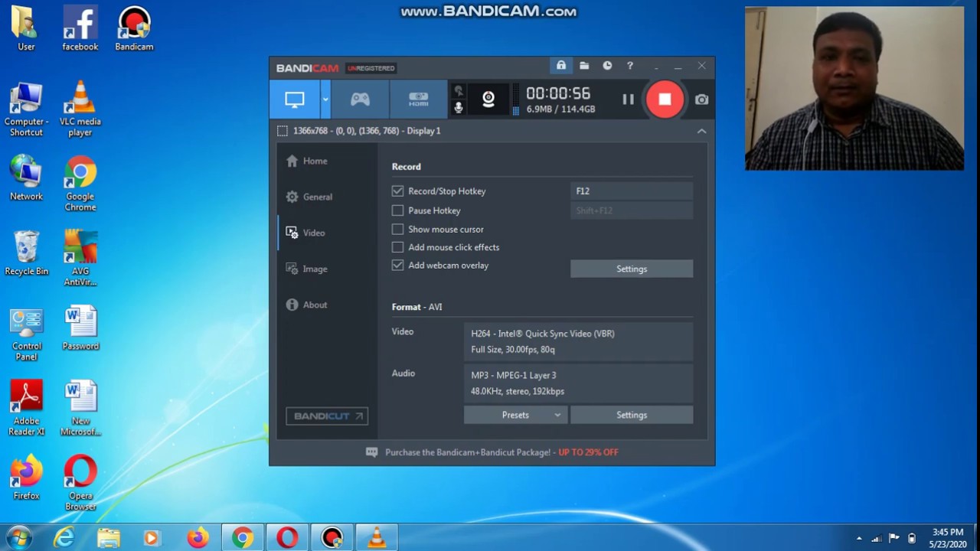Open Network desktop icon
980x551 pixels.
coord(26,178)
